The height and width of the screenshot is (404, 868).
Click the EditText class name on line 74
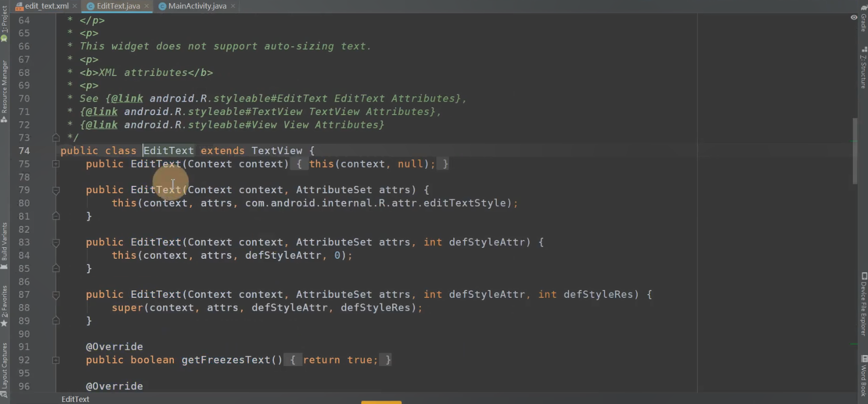coord(169,151)
